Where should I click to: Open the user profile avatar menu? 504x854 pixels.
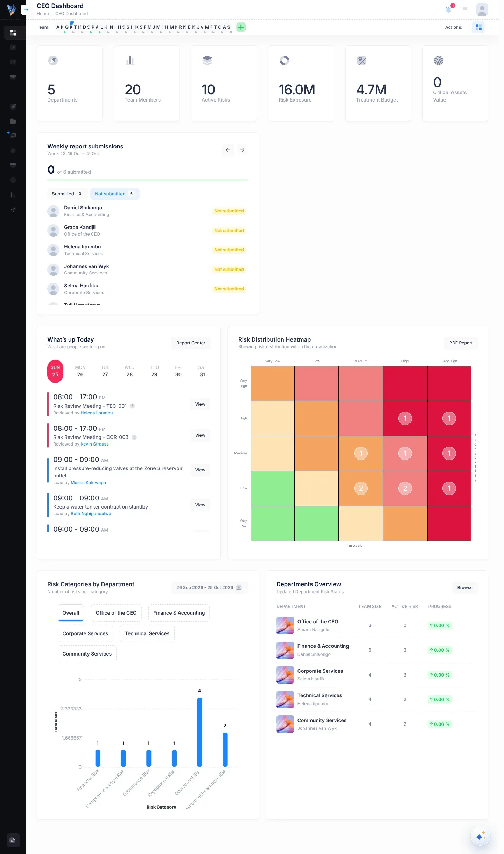point(482,9)
